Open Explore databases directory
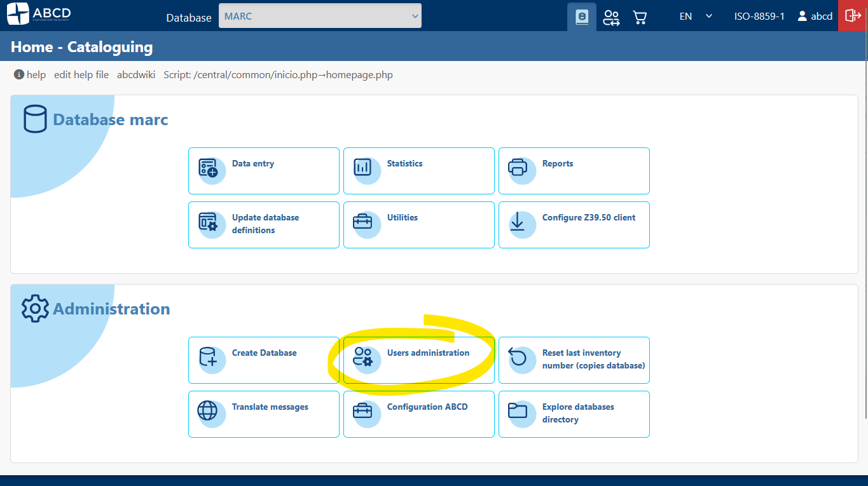868x486 pixels. coord(574,414)
